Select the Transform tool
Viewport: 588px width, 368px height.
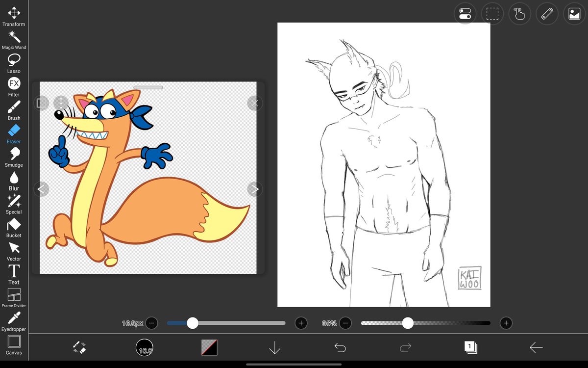click(x=14, y=17)
